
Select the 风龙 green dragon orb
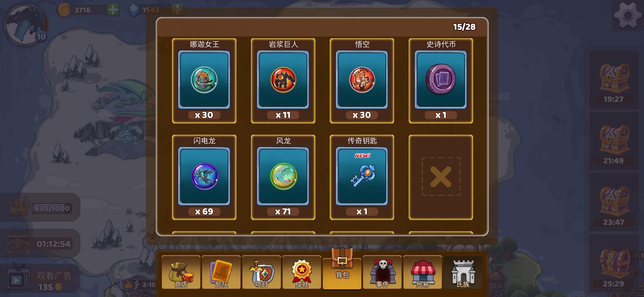283,177
